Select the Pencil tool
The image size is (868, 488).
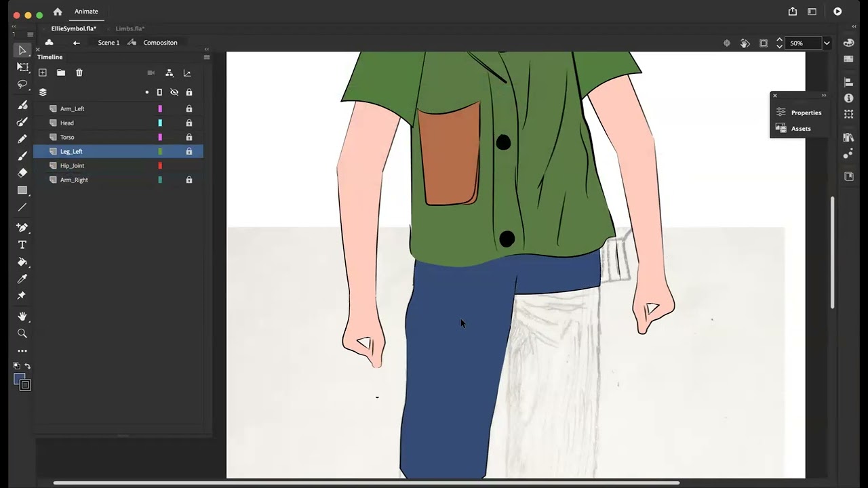click(x=22, y=138)
